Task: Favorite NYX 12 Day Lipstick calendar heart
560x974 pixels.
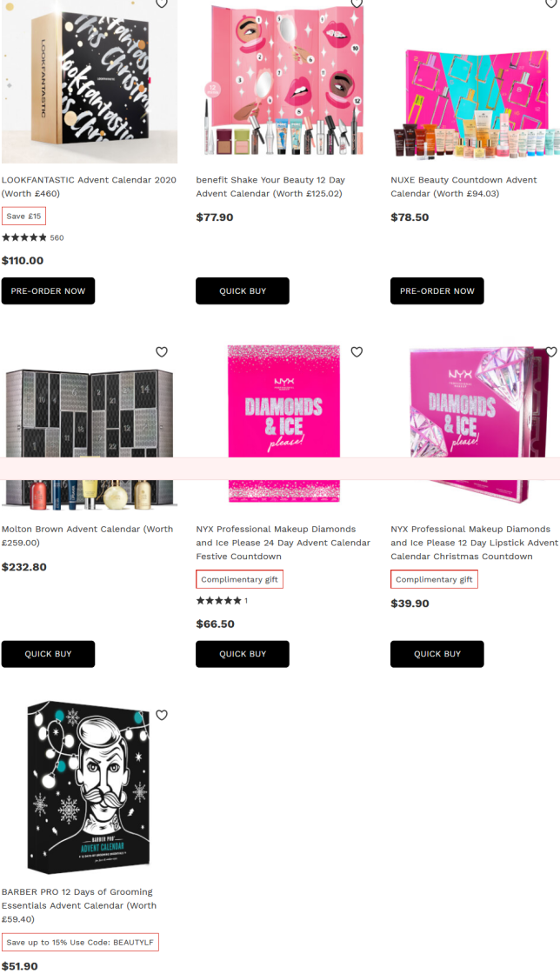Action: [551, 351]
